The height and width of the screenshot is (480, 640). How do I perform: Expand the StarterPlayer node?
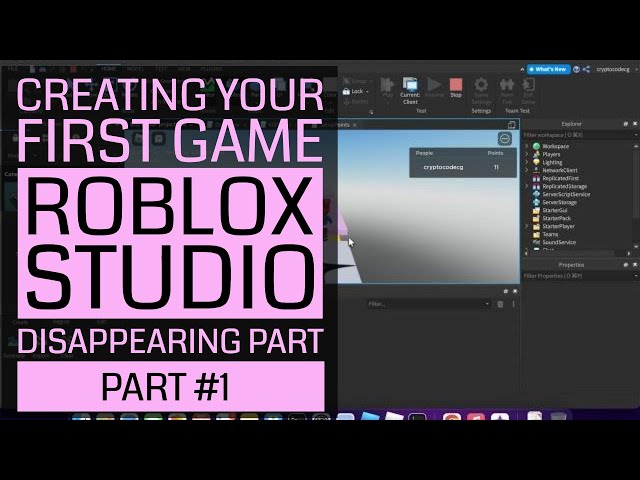(x=527, y=226)
